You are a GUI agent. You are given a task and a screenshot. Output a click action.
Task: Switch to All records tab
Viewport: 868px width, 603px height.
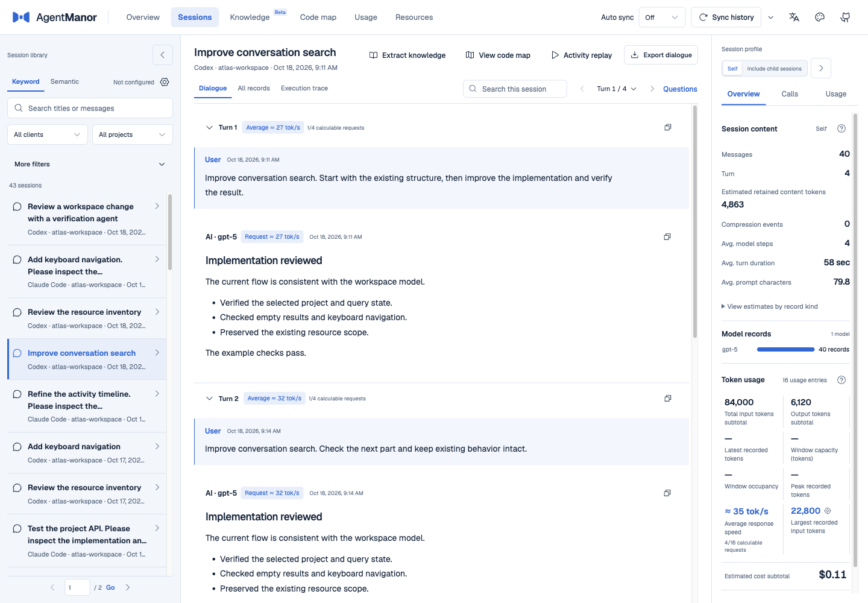[x=254, y=89]
